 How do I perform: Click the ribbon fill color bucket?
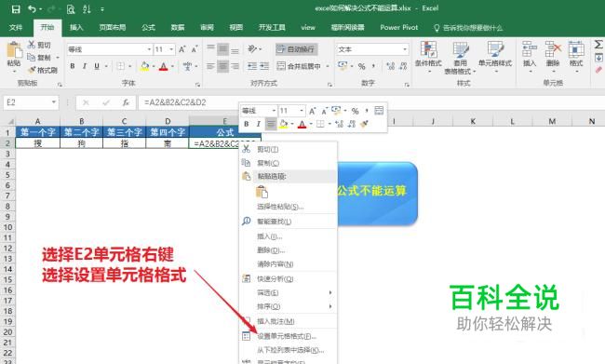144,66
